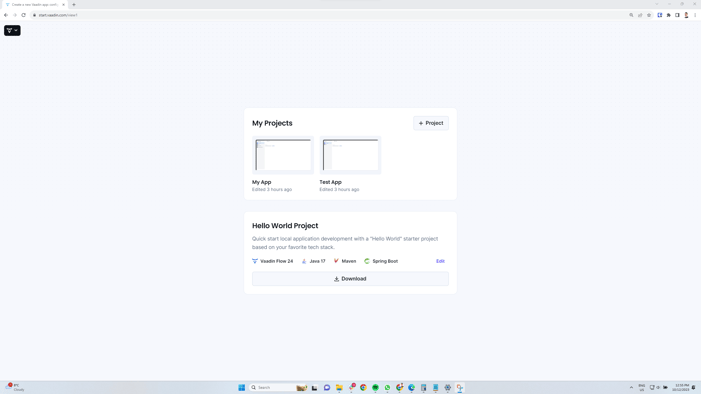Open the Settings gear in taskbar

tap(448, 387)
